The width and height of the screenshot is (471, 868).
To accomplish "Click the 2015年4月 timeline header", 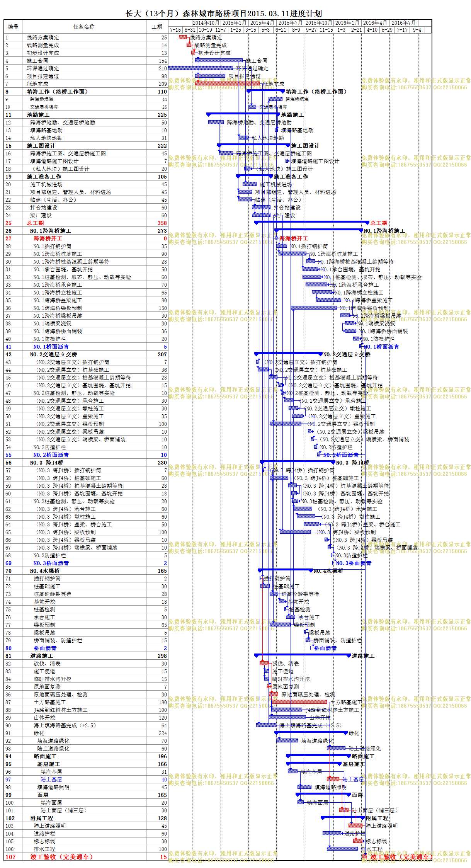I will [x=262, y=23].
